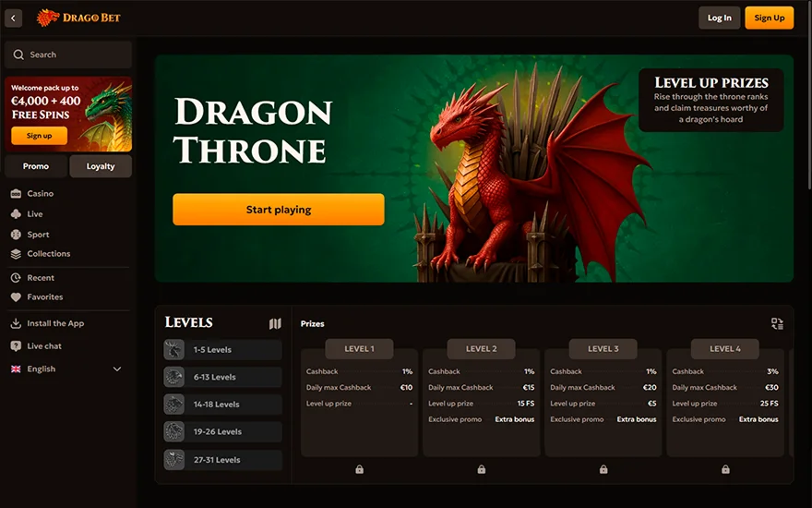The height and width of the screenshot is (508, 812).
Task: Select the lock icon under Level 1
Action: pyautogui.click(x=359, y=469)
